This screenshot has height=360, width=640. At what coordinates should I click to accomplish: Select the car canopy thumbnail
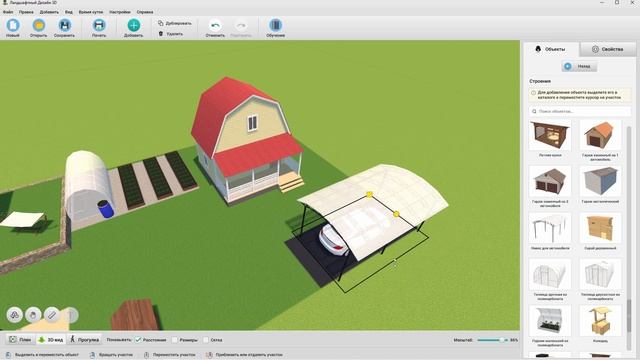(550, 228)
